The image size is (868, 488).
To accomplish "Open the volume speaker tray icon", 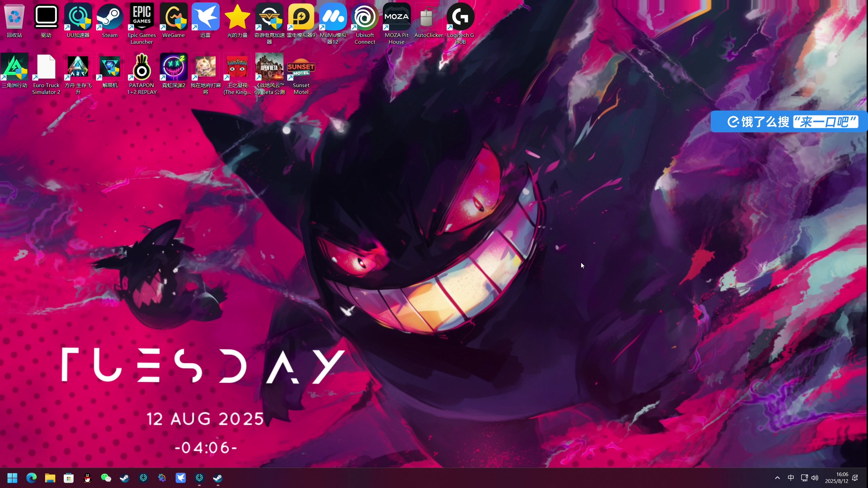I will 815,478.
